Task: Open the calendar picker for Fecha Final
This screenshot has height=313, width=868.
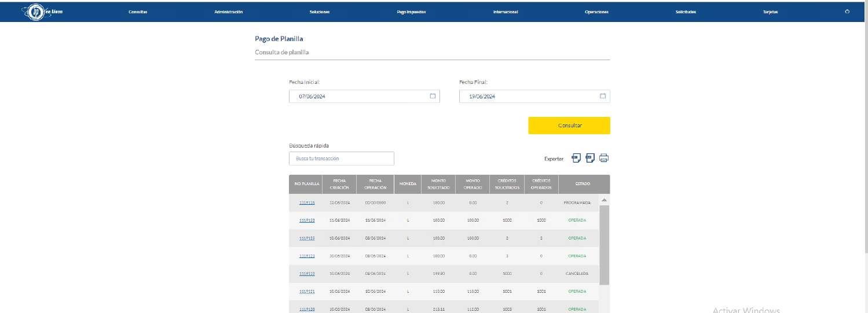Action: [x=603, y=96]
